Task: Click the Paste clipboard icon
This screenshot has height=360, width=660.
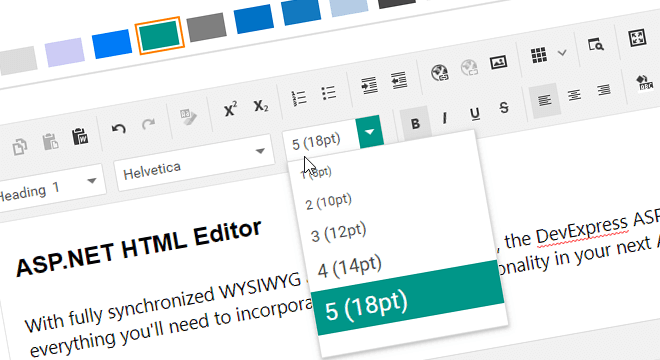Action: (50, 142)
